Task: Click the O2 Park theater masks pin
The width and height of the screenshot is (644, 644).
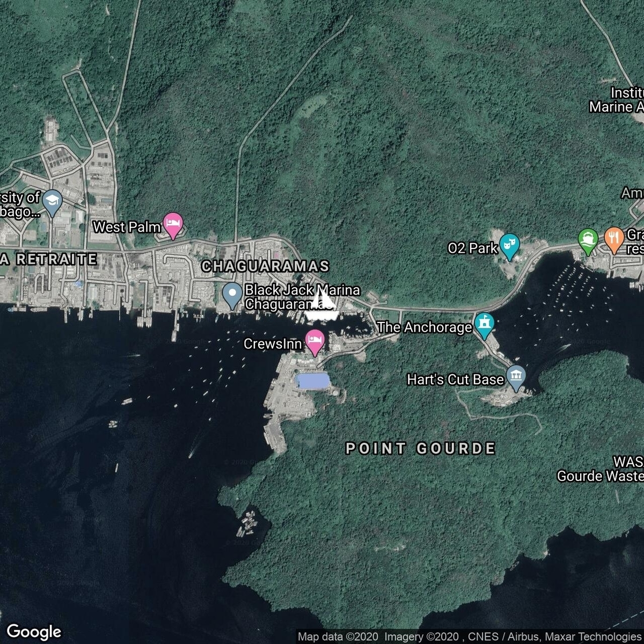Action: click(x=507, y=244)
